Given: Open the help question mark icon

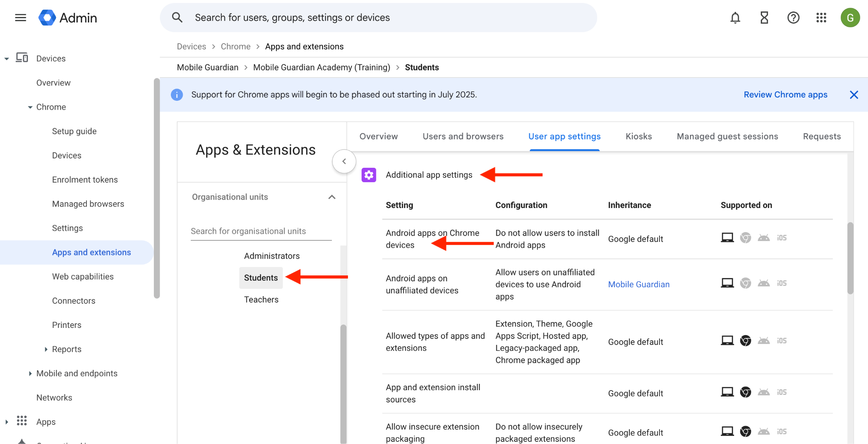Looking at the screenshot, I should click(793, 18).
